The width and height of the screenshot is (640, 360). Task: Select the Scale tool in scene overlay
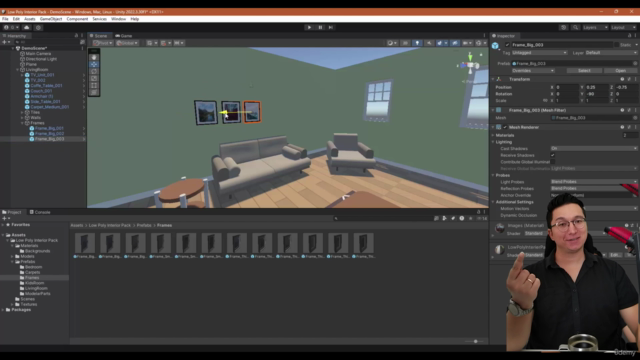94,78
